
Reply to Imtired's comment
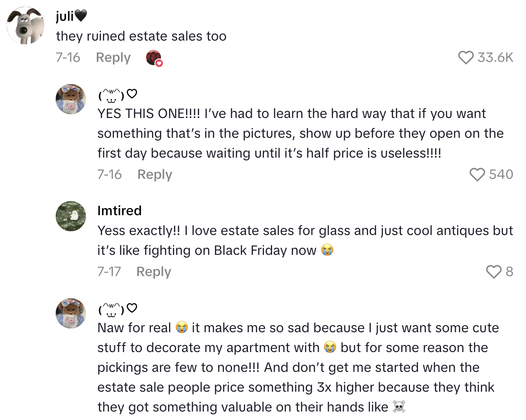pos(153,272)
